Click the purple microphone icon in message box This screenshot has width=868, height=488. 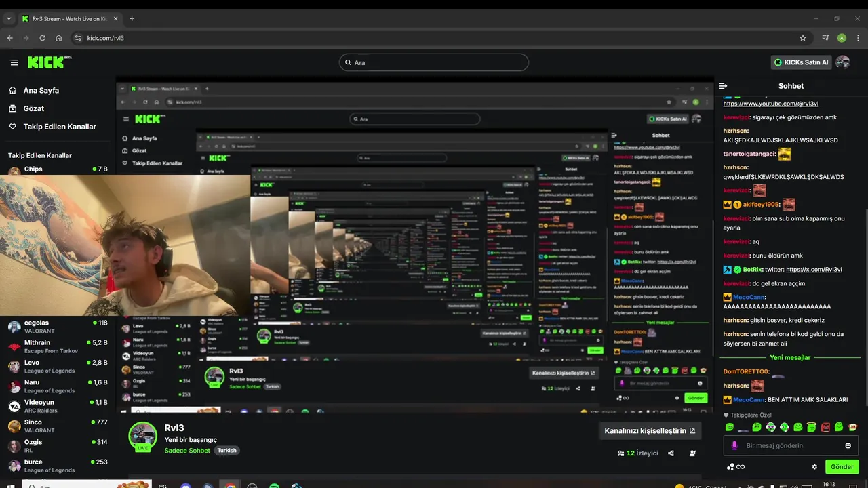click(734, 445)
